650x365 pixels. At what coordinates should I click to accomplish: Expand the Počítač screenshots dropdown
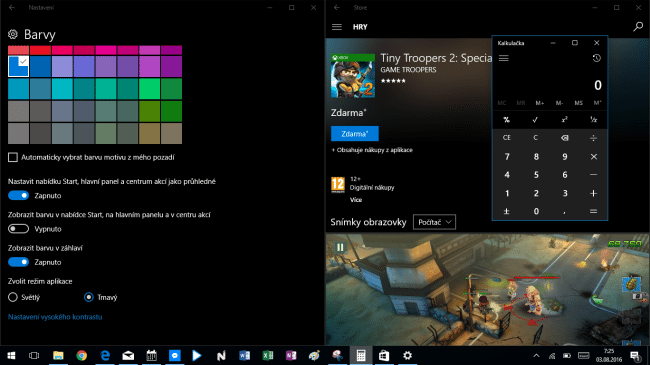[x=434, y=222]
